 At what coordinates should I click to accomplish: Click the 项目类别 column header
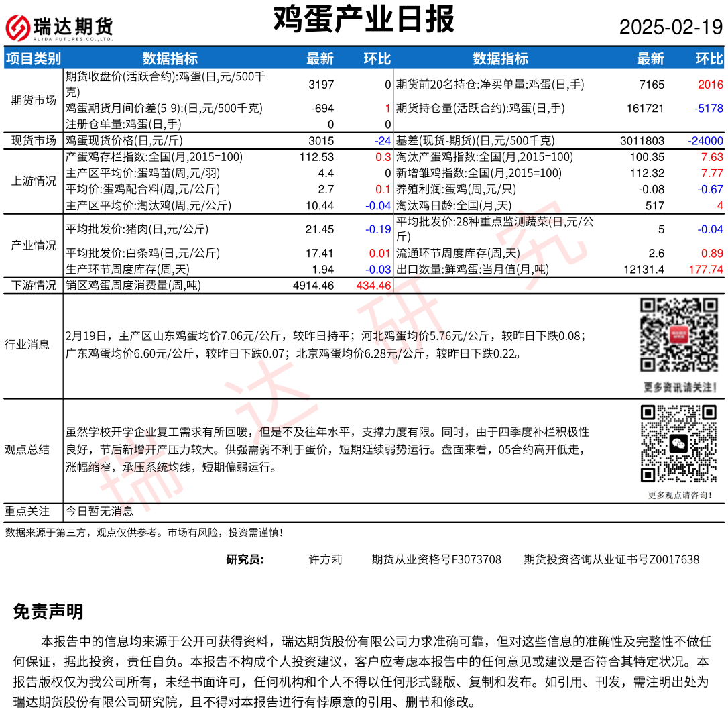pos(34,58)
